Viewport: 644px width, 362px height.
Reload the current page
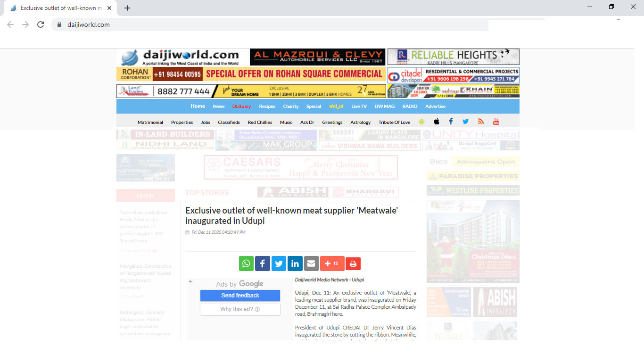[x=41, y=25]
